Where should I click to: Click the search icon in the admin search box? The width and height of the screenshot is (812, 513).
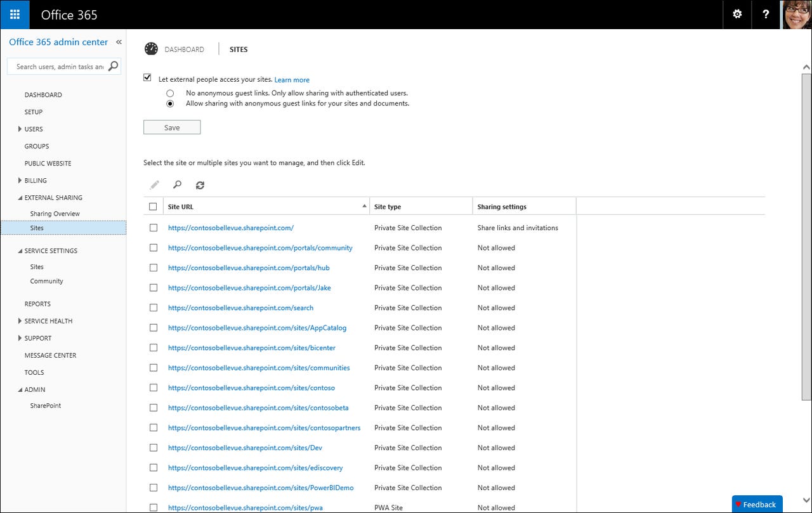point(112,66)
